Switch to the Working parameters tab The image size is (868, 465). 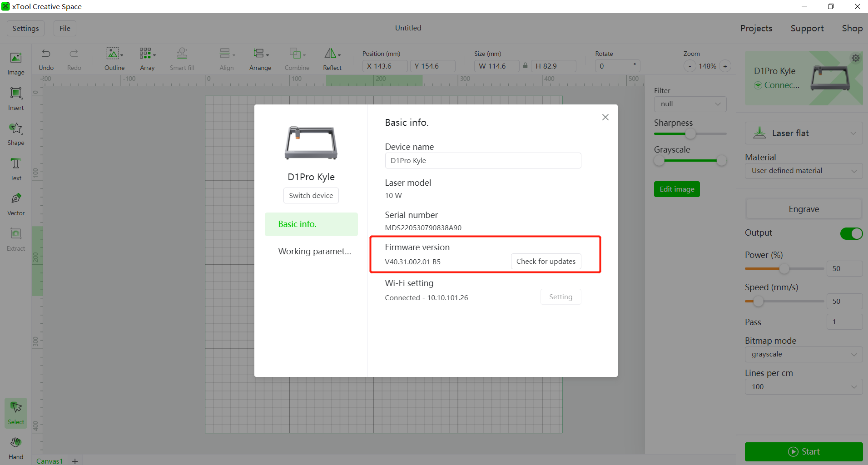click(314, 251)
